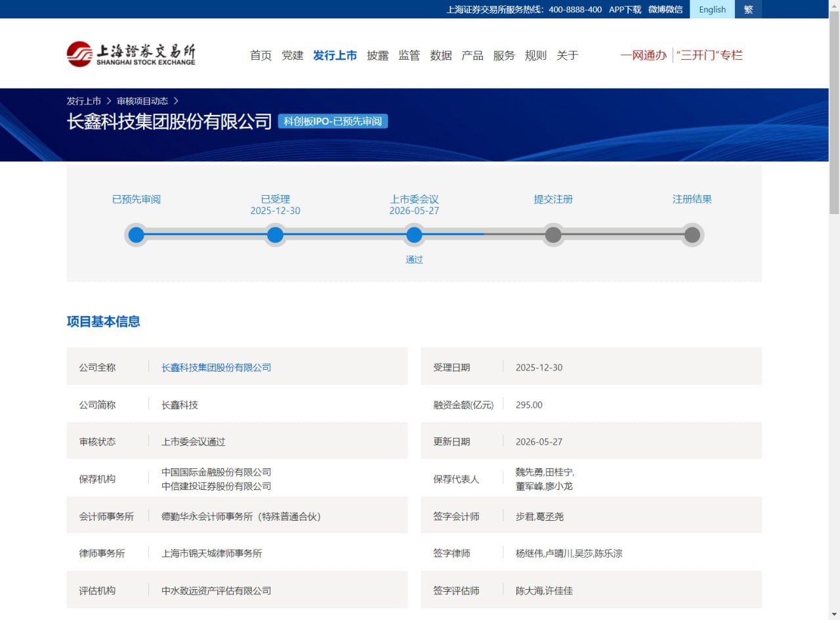Click the 签字会计师 names 步君,葛丞尧
This screenshot has height=620, width=840.
[539, 516]
